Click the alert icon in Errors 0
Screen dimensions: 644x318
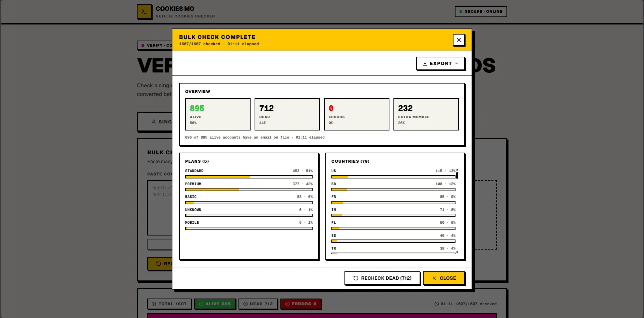(x=287, y=304)
